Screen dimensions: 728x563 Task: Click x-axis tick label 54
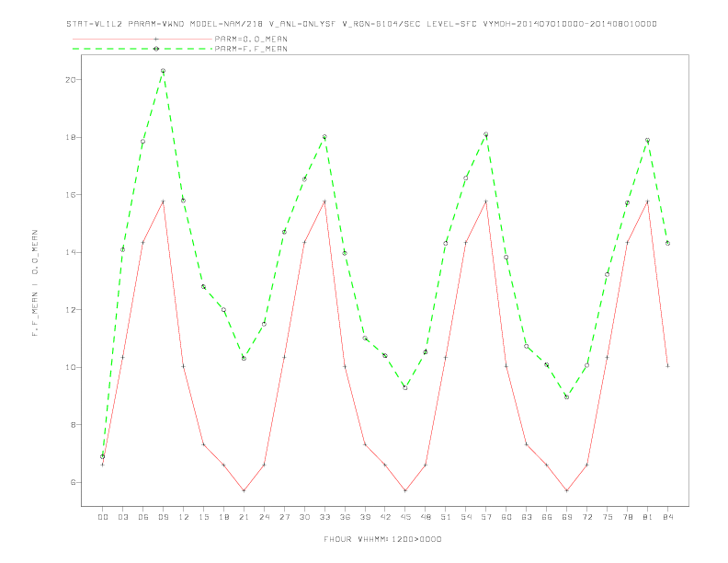466,517
